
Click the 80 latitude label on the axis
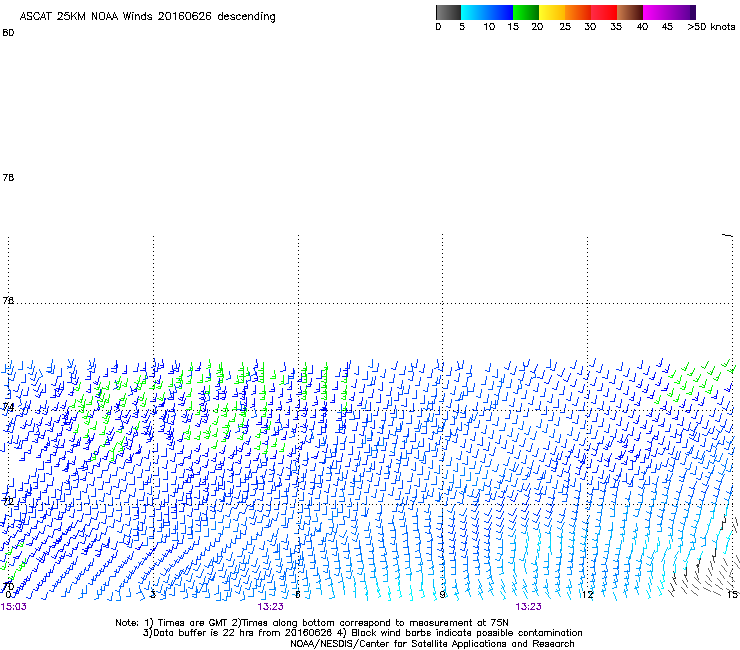pyautogui.click(x=8, y=33)
